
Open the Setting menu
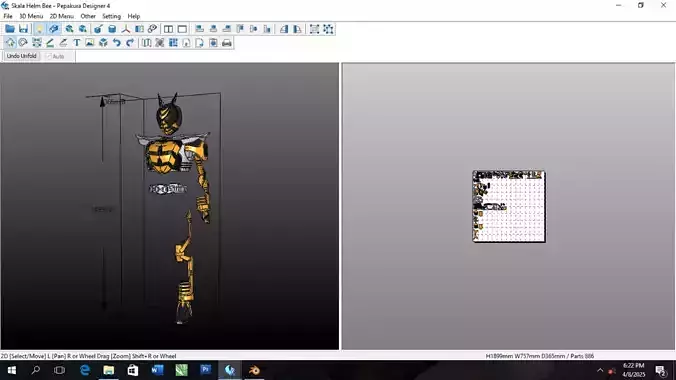click(111, 16)
